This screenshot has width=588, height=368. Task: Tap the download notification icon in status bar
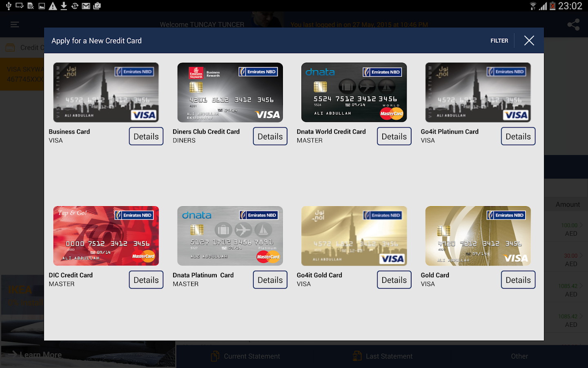point(64,6)
